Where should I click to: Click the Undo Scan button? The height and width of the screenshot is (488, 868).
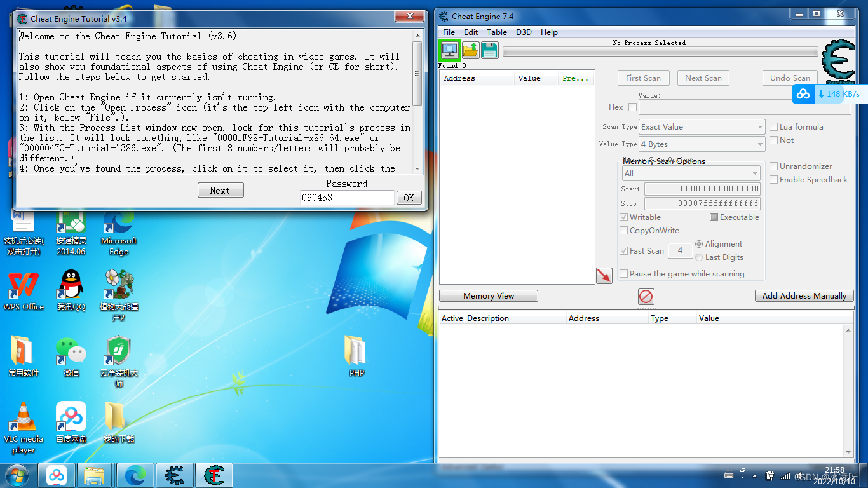pyautogui.click(x=790, y=78)
